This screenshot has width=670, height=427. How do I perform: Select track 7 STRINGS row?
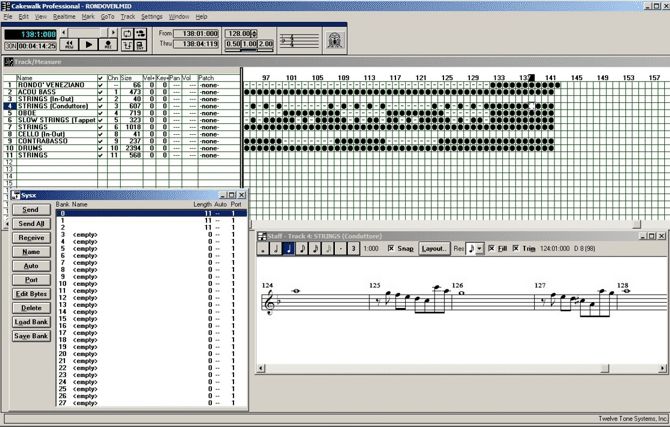pos(122,127)
